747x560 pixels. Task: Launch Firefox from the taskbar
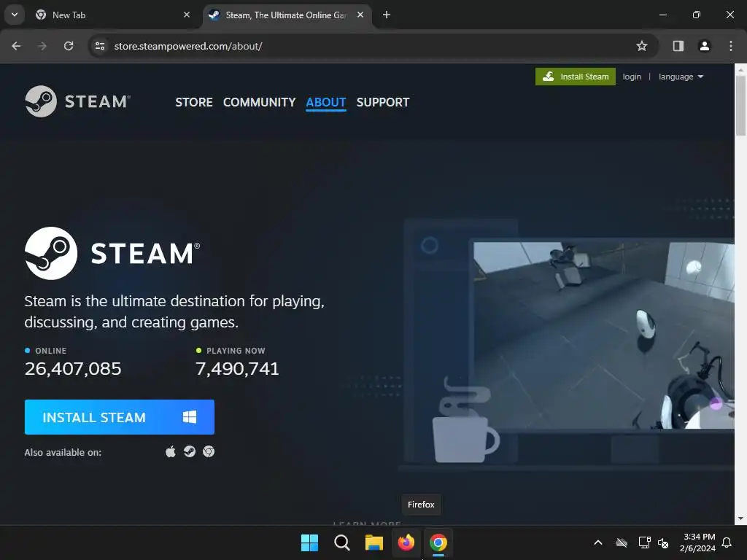(406, 542)
